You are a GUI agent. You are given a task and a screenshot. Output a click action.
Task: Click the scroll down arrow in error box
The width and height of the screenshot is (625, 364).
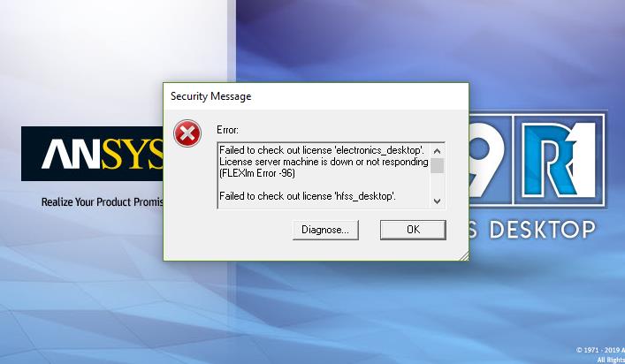(x=437, y=201)
